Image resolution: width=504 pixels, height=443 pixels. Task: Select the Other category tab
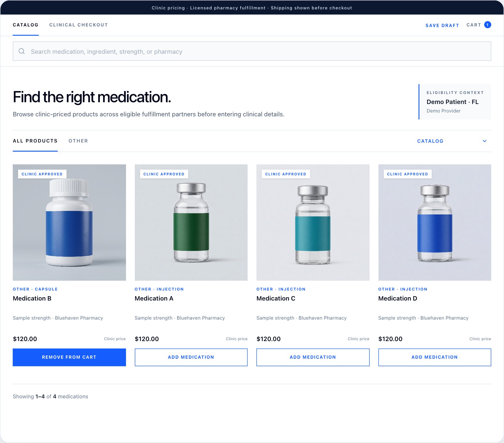point(78,141)
